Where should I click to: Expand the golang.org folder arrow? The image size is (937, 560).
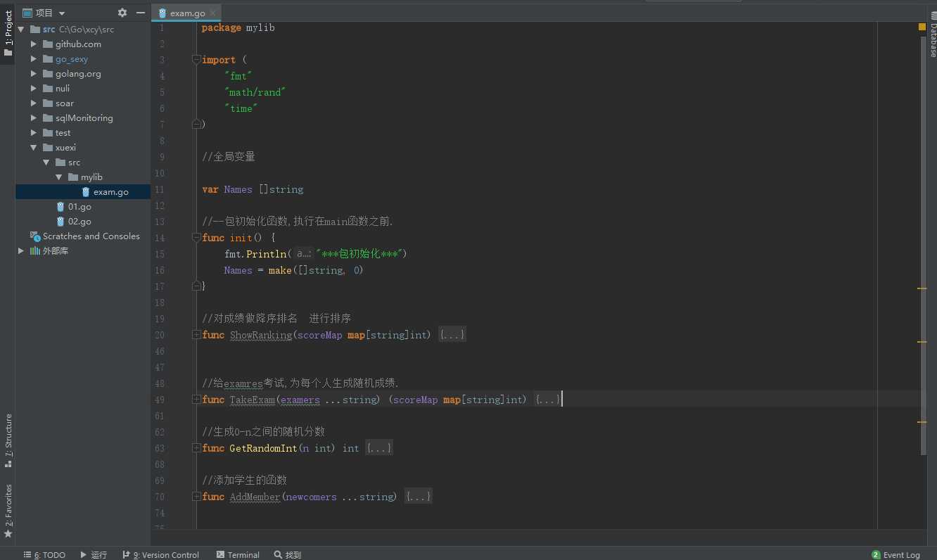click(33, 74)
